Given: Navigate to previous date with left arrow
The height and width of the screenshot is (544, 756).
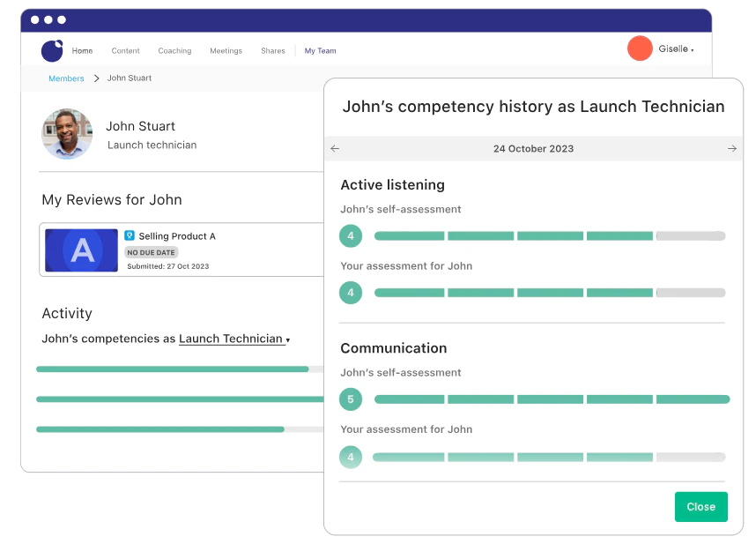Looking at the screenshot, I should click(x=335, y=148).
